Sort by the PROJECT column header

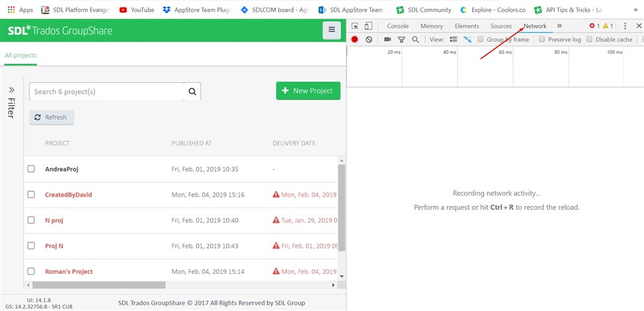(x=57, y=143)
